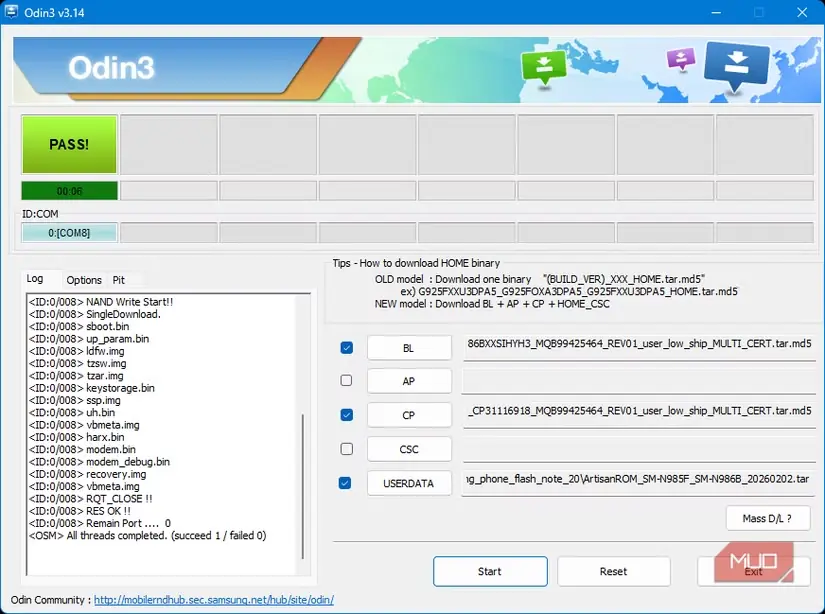Open the Pit tab

(x=118, y=280)
